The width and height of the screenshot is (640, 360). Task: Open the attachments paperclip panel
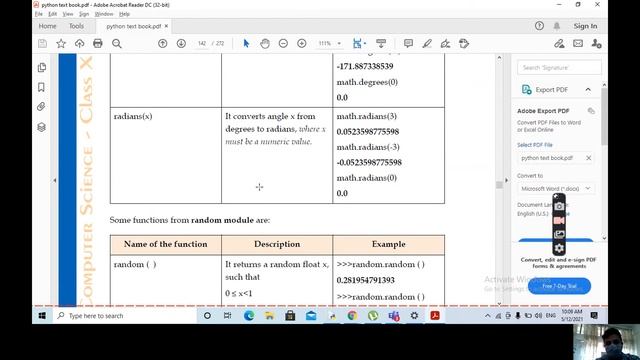click(x=41, y=107)
